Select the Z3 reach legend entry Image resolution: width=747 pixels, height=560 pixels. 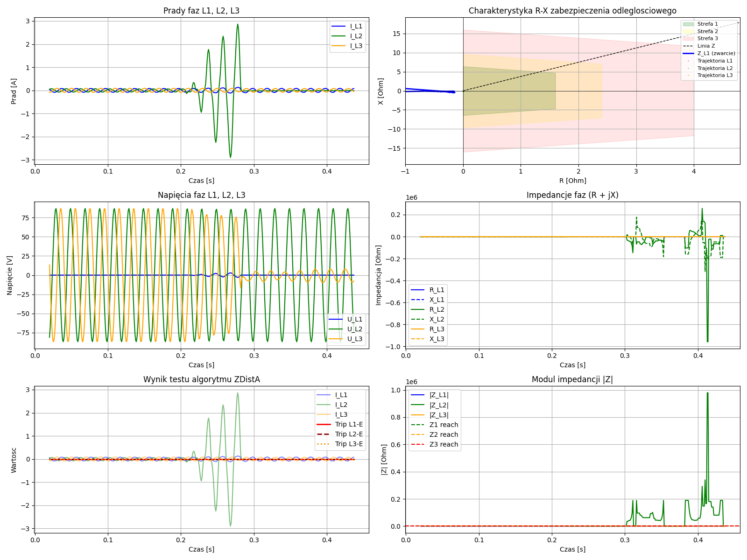coord(443,444)
